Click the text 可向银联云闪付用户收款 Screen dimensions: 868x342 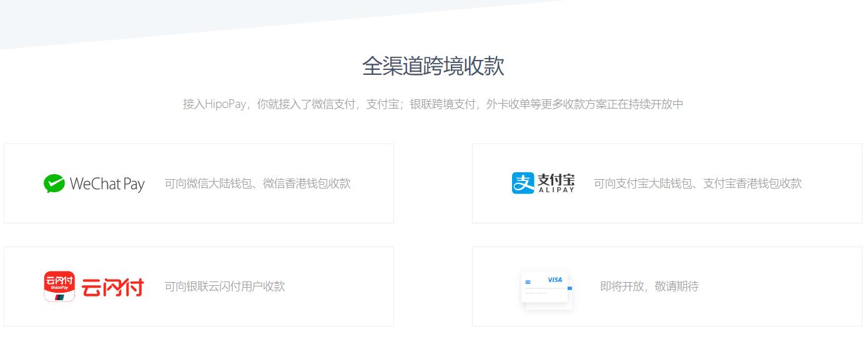225,286
